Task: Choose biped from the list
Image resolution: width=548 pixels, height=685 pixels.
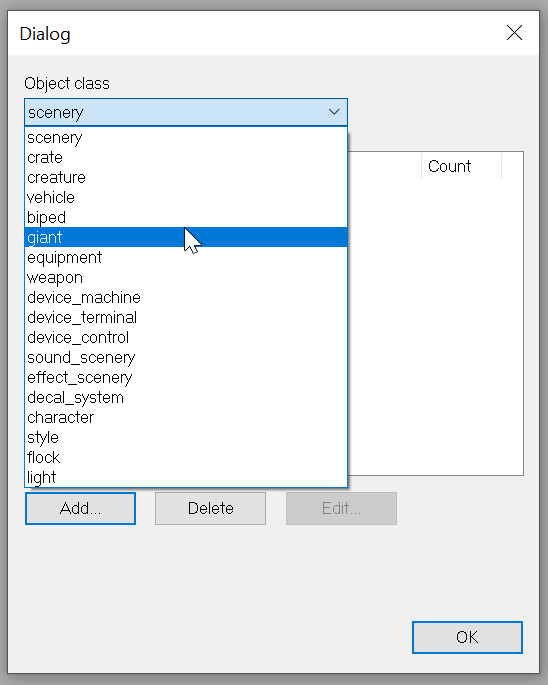Action: pyautogui.click(x=186, y=217)
